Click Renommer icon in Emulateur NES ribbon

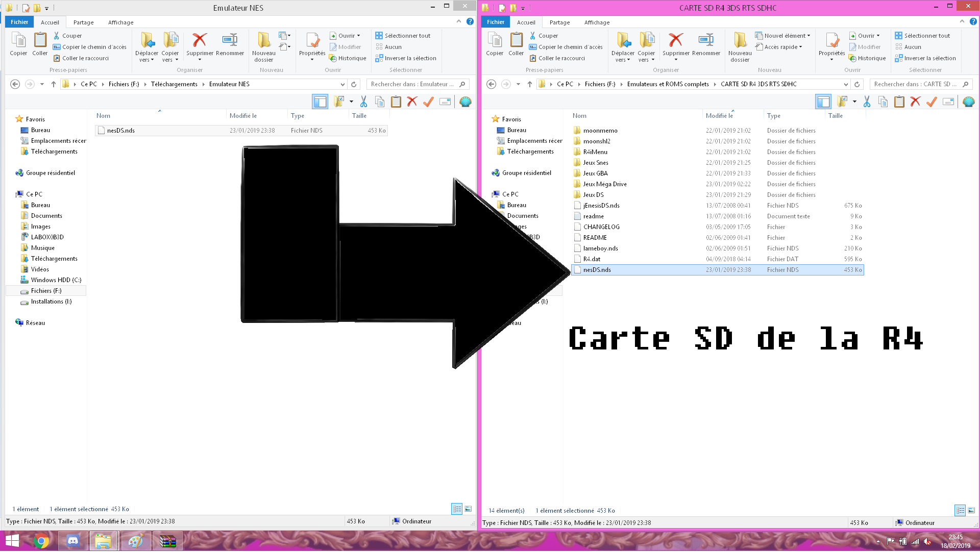pos(230,40)
